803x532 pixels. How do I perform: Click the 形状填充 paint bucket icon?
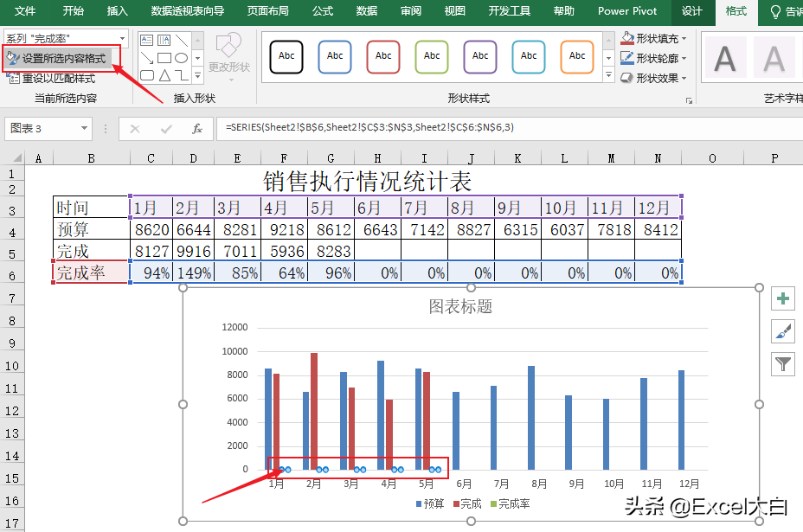coord(627,38)
